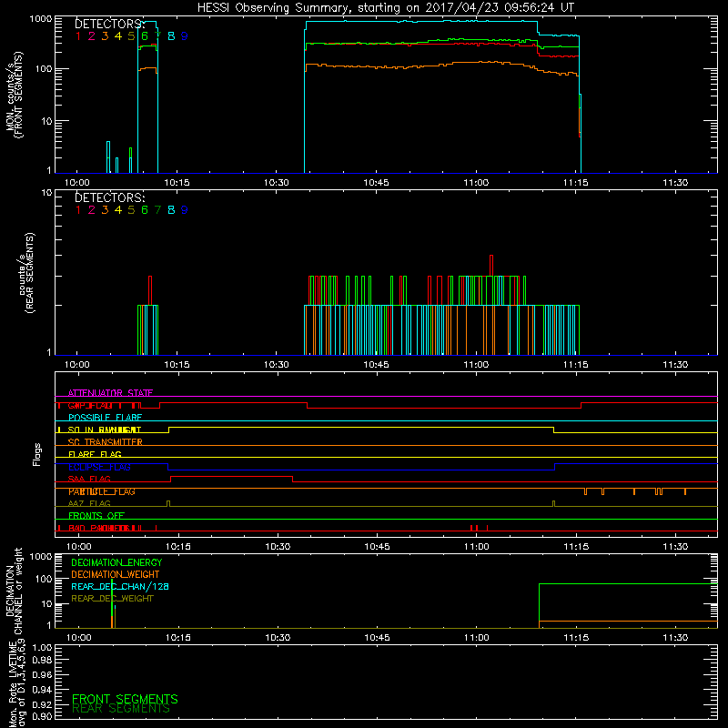Select the FRONTS_OFF flag label
The image size is (728, 728).
tap(96, 516)
